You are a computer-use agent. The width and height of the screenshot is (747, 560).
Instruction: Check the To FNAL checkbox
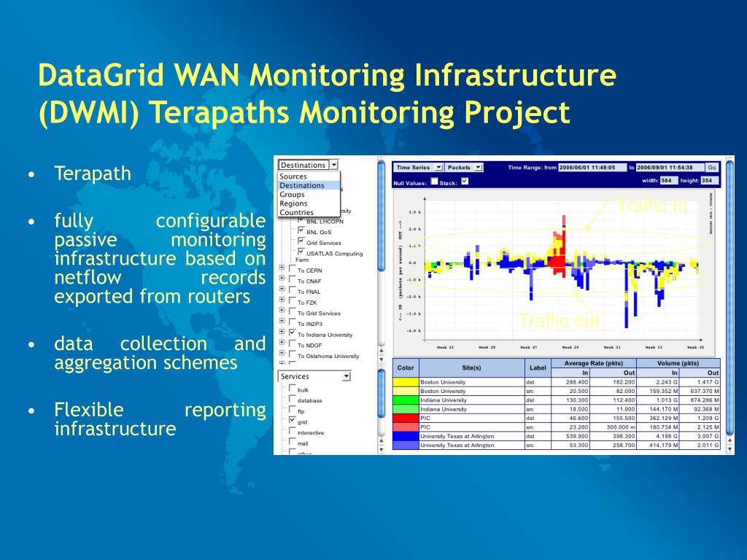pyautogui.click(x=292, y=290)
